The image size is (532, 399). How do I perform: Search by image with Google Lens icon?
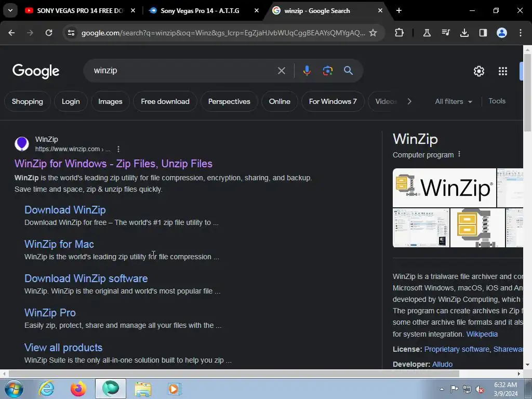click(327, 71)
